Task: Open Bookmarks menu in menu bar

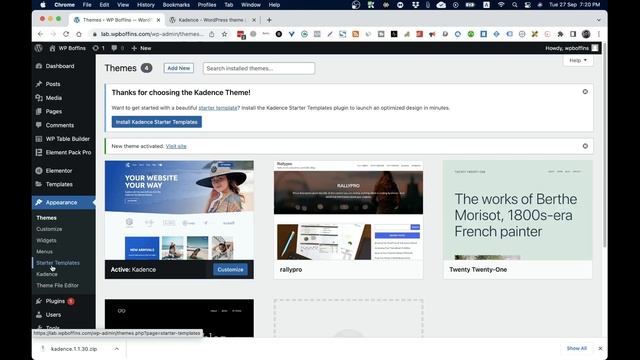Action: pos(176,5)
